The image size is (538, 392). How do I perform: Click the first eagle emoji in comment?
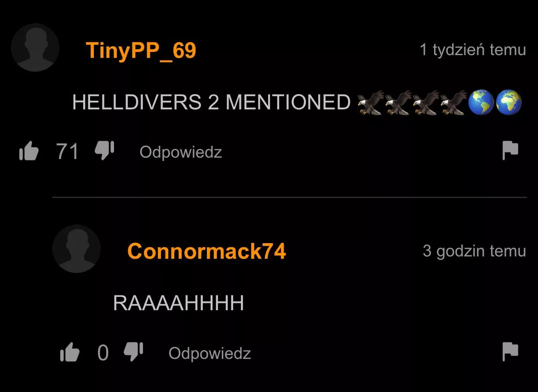click(371, 102)
